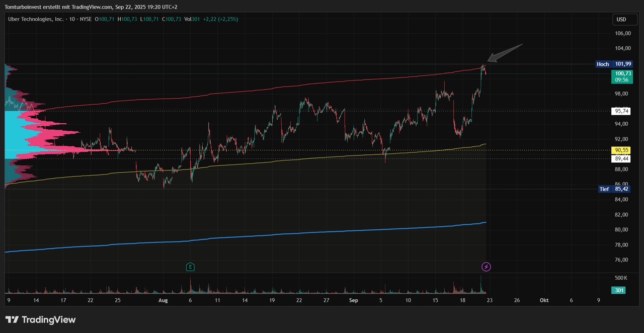Select the gray arrow drawing
This screenshot has width=644, height=333.
click(505, 53)
